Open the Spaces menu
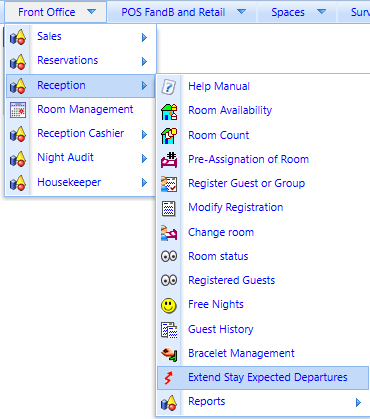Viewport: 370px width, 419px height. click(297, 12)
